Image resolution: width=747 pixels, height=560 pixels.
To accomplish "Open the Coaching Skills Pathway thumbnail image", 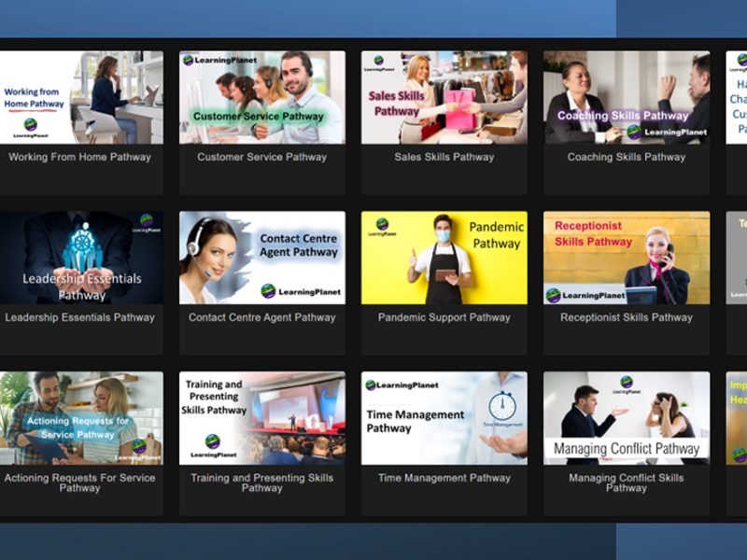I will (626, 97).
